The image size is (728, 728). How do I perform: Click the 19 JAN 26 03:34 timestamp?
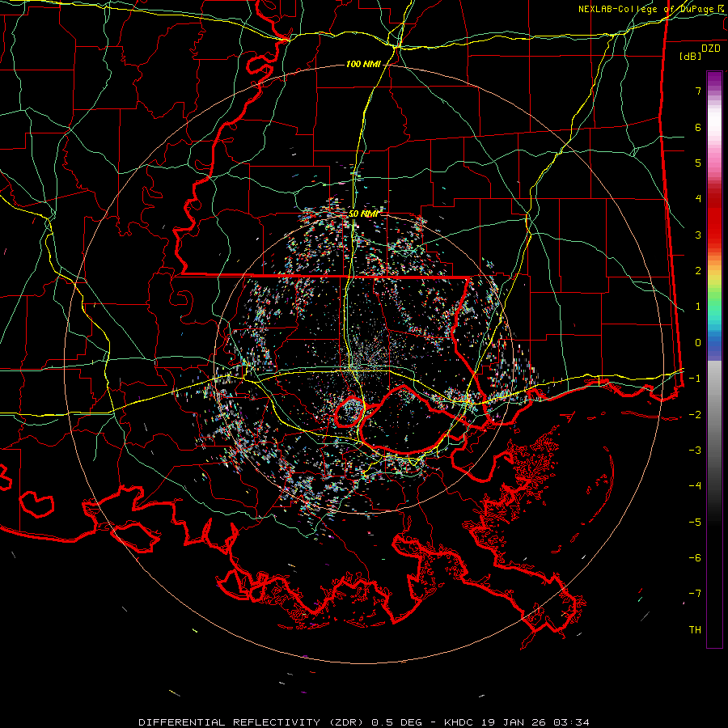pos(535,722)
